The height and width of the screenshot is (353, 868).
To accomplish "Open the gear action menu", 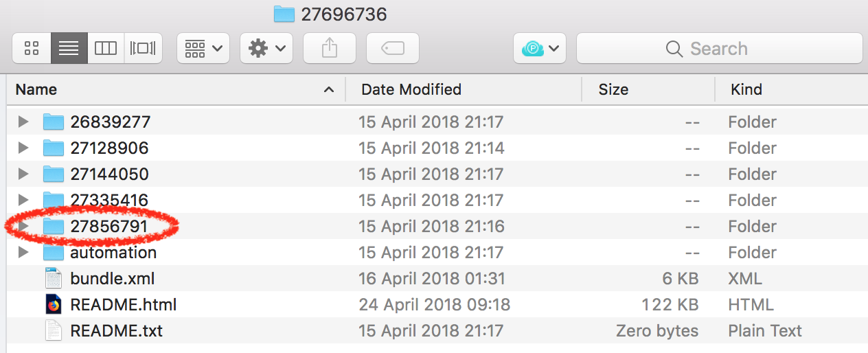I will (266, 48).
